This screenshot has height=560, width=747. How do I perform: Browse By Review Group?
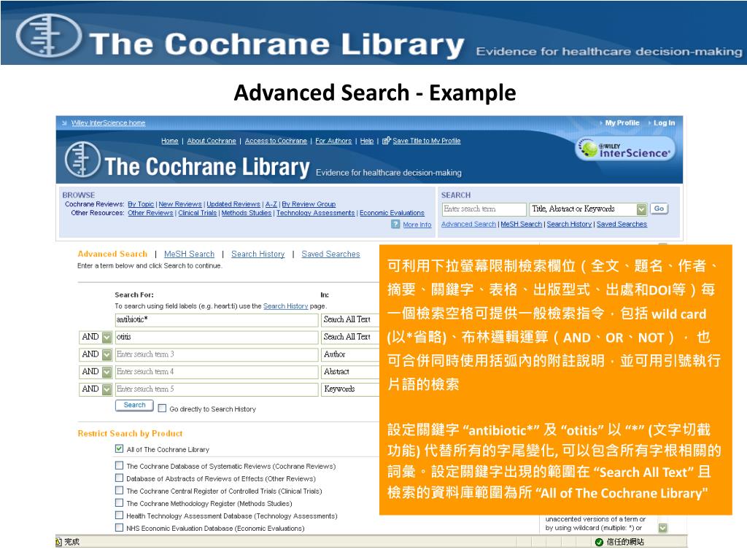(309, 204)
